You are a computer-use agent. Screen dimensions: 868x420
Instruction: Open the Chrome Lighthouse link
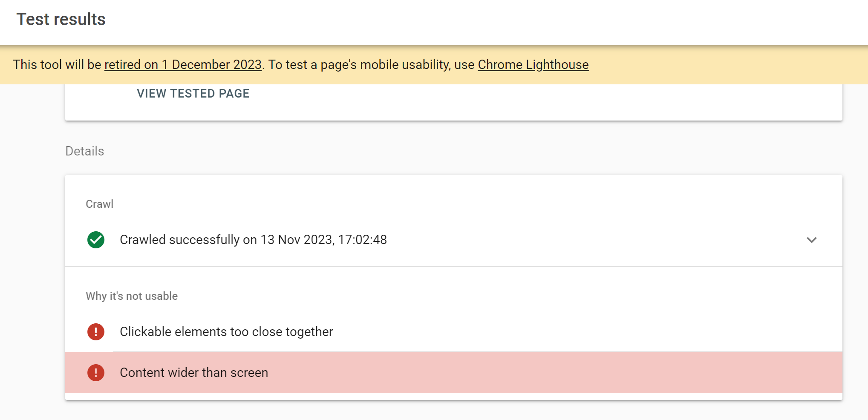533,65
